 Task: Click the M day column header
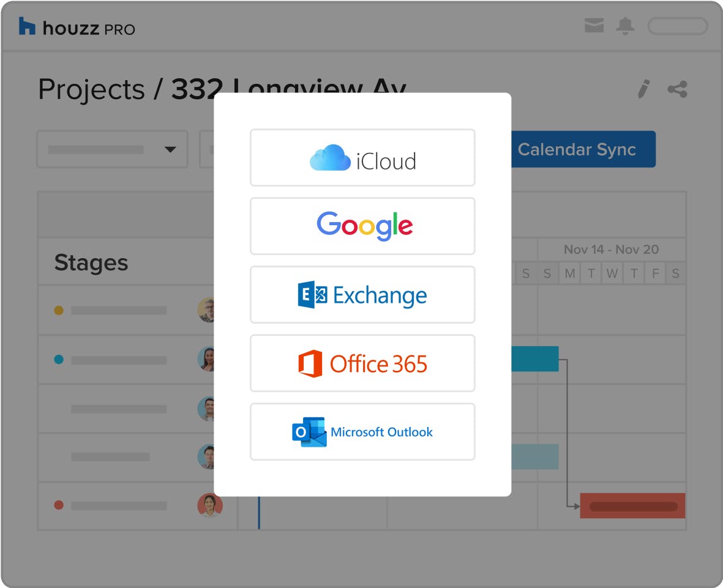pyautogui.click(x=570, y=274)
